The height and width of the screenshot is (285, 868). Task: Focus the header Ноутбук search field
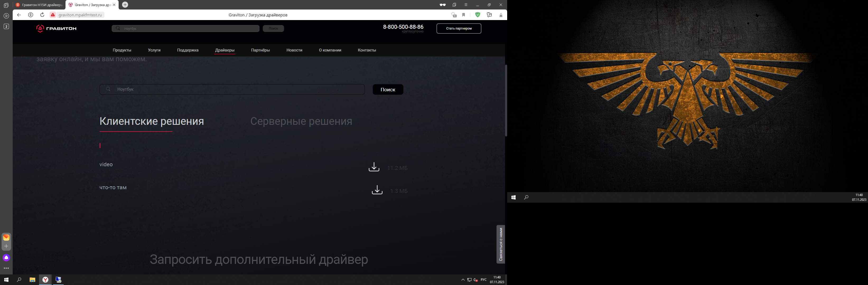185,28
